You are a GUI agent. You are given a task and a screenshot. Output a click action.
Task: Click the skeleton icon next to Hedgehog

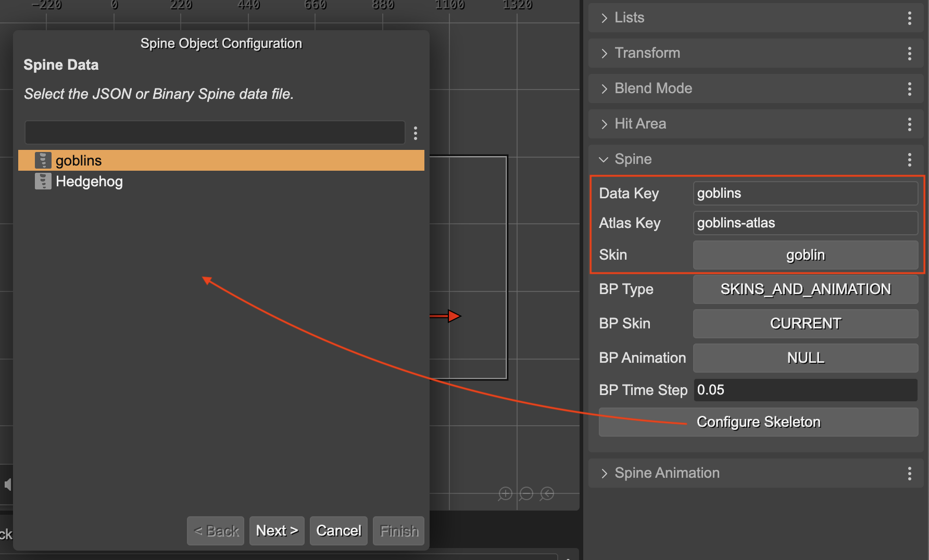(43, 181)
